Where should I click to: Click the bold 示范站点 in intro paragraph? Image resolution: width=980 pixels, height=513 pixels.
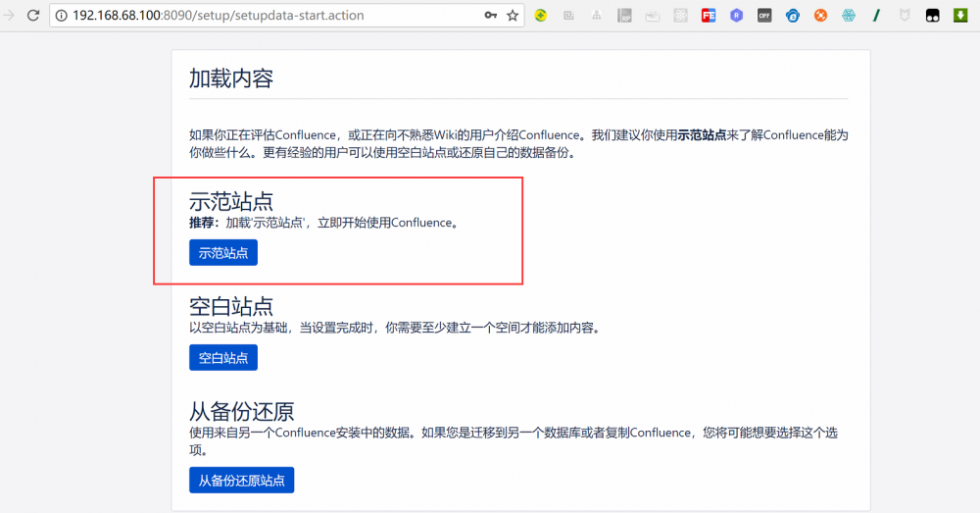coord(702,135)
